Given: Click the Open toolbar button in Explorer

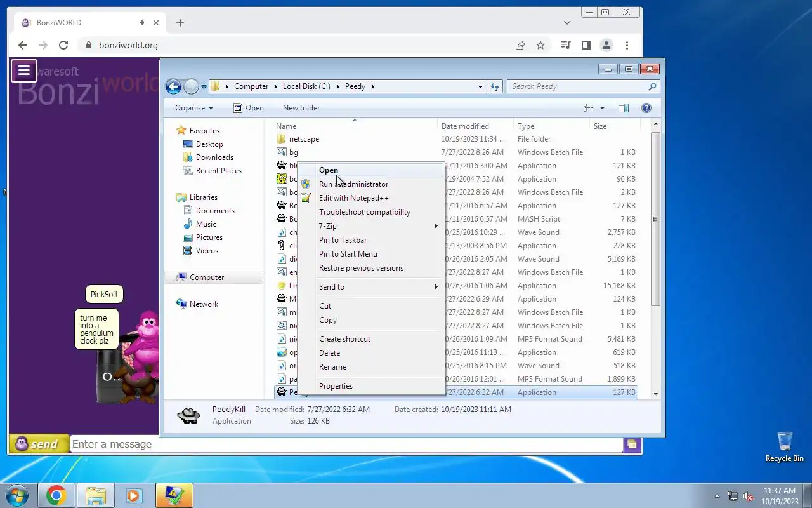Looking at the screenshot, I should pos(249,108).
